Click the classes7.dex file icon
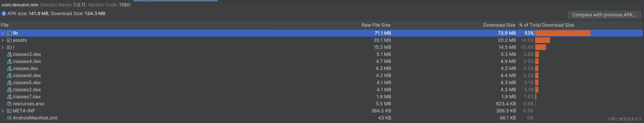644x123 pixels. pyautogui.click(x=9, y=97)
